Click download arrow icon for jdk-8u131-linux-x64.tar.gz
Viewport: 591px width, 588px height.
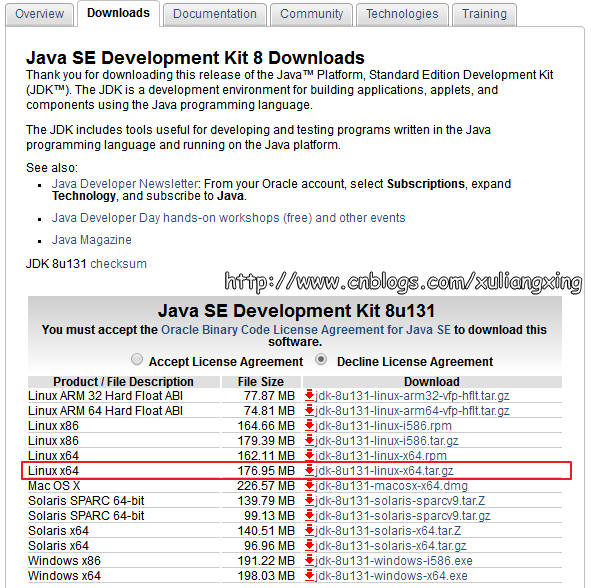point(309,470)
